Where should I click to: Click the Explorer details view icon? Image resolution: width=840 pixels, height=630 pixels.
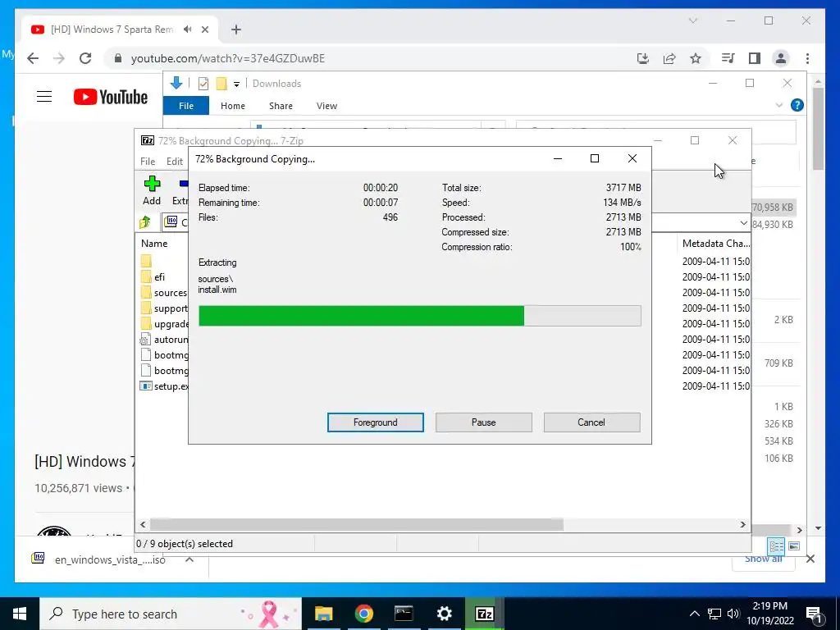[x=776, y=546]
